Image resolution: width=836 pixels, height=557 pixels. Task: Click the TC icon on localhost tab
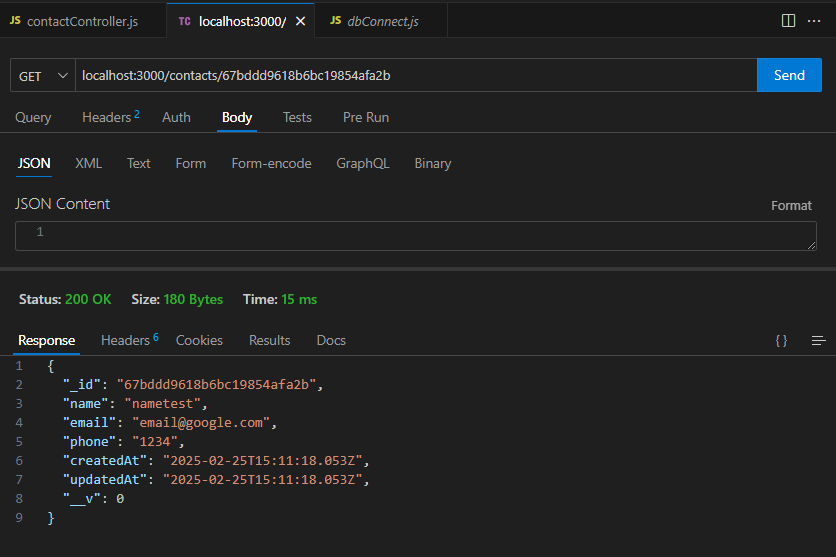point(184,21)
